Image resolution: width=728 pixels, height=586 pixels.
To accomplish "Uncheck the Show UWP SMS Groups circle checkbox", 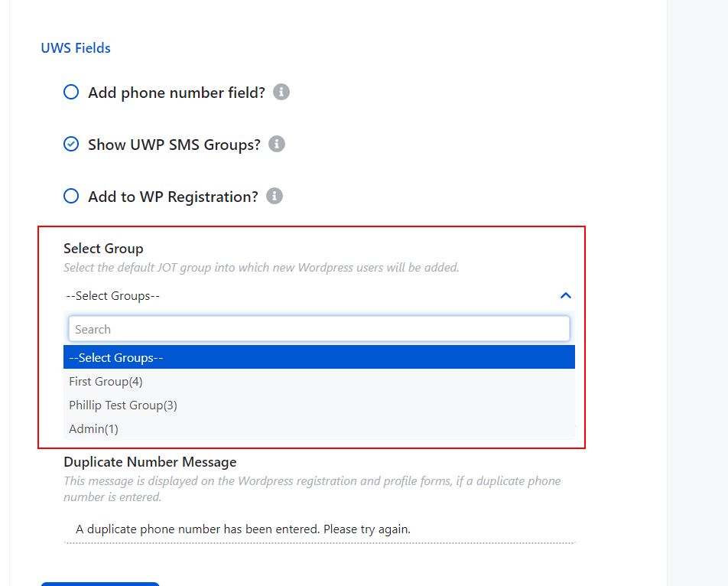I will 71,144.
